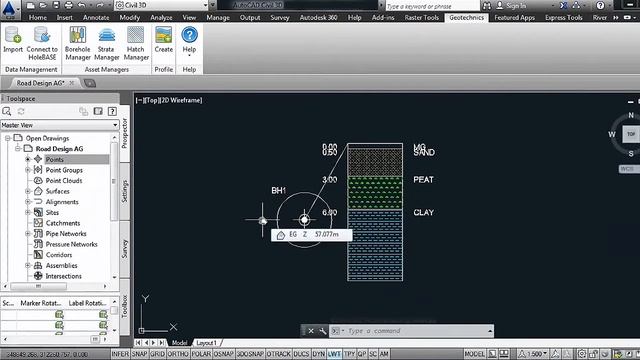Open the Home ribbon tab
This screenshot has width=640, height=360.
pyautogui.click(x=38, y=18)
